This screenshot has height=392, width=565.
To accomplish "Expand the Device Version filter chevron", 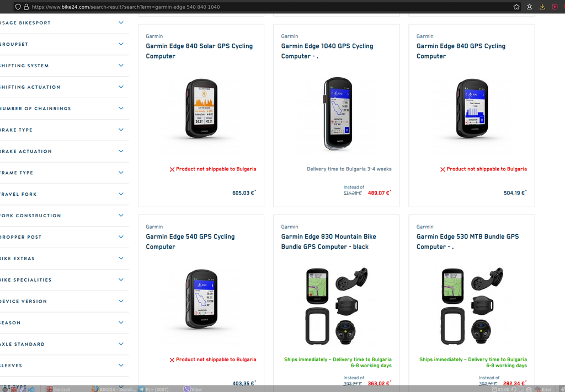I will 121,301.
